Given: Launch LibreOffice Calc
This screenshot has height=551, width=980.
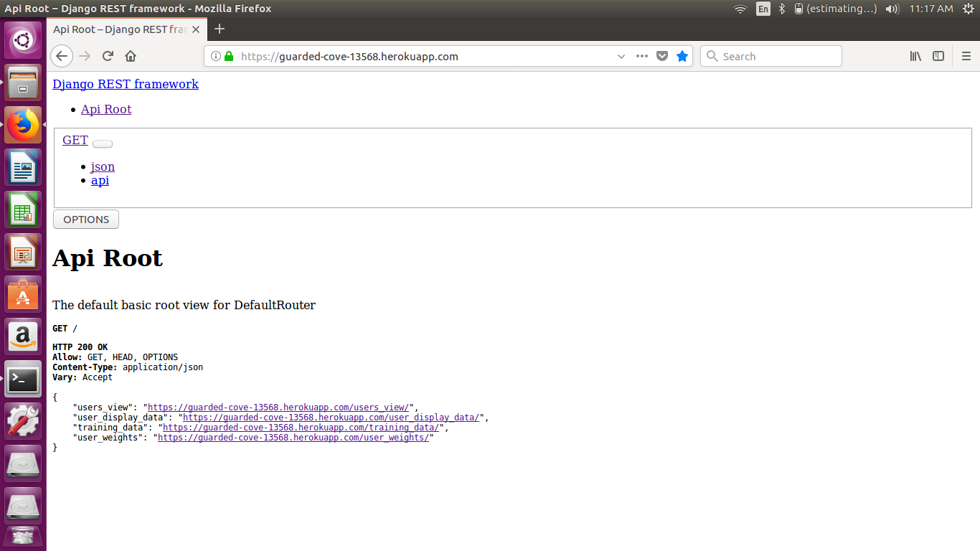Looking at the screenshot, I should coord(24,209).
